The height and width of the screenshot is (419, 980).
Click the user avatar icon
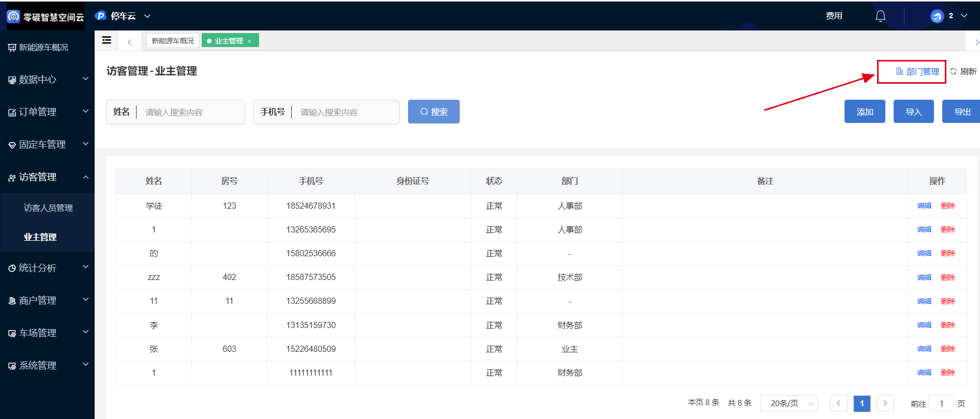tap(937, 16)
